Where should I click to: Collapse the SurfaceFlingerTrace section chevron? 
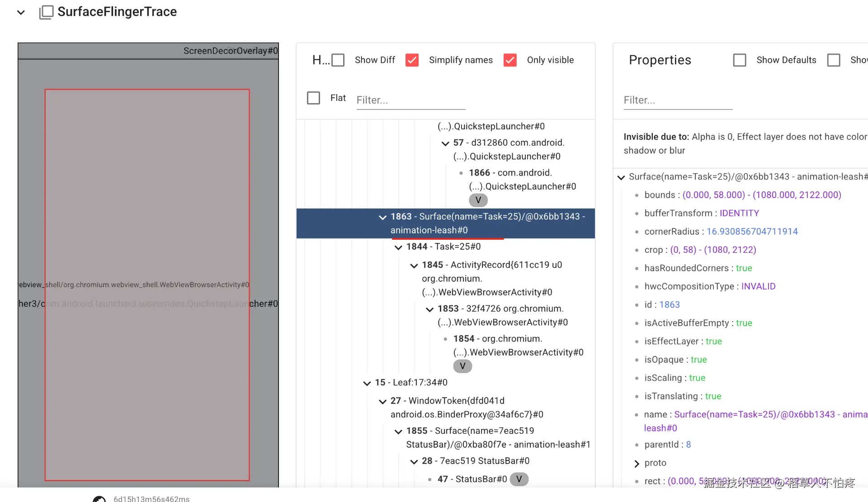(21, 12)
